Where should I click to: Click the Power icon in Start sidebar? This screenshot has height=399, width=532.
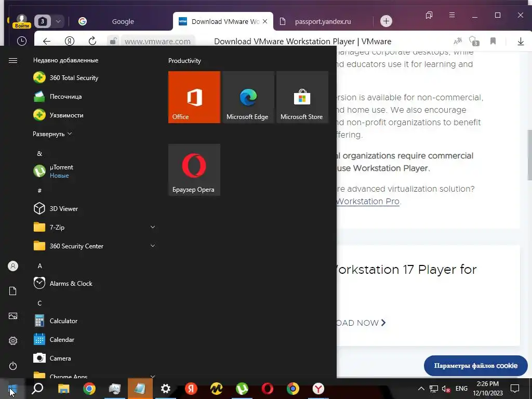(13, 366)
